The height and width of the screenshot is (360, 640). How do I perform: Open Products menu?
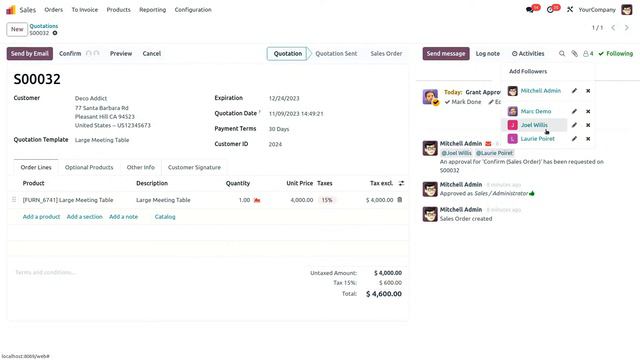coord(118,9)
